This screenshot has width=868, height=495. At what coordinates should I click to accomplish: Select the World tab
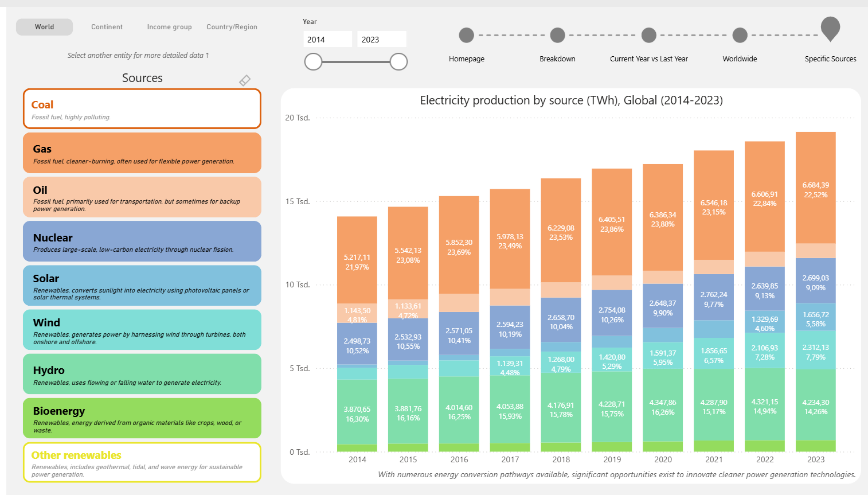coord(44,27)
